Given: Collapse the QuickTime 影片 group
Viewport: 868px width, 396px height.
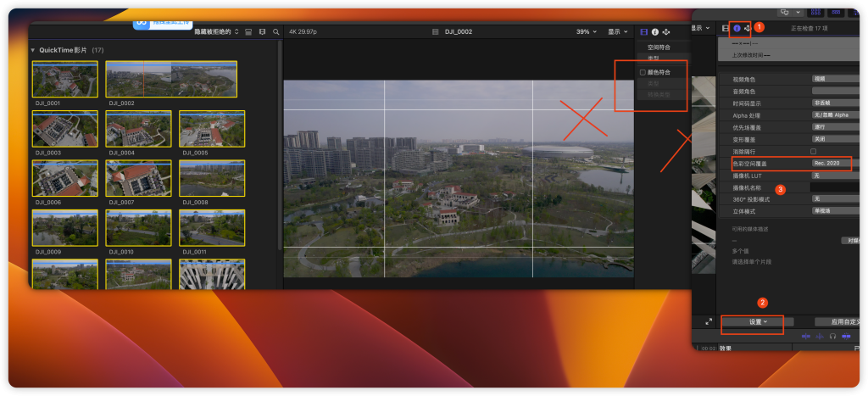Looking at the screenshot, I should 33,50.
